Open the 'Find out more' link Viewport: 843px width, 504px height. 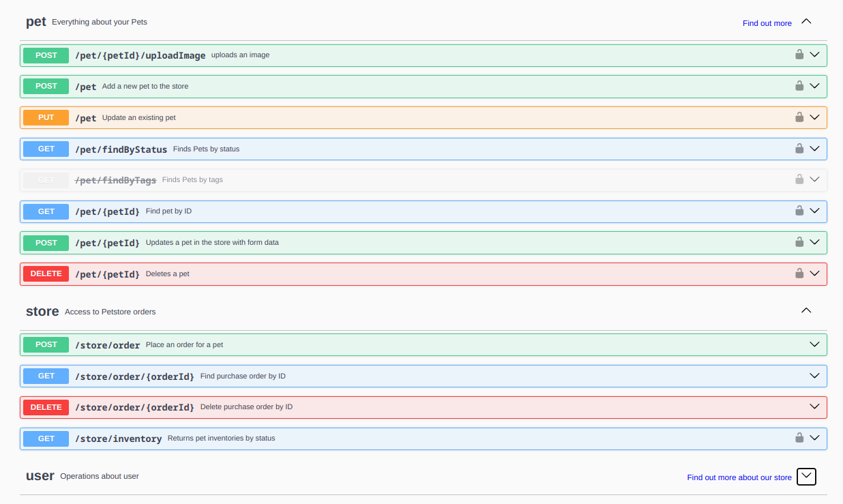[767, 23]
